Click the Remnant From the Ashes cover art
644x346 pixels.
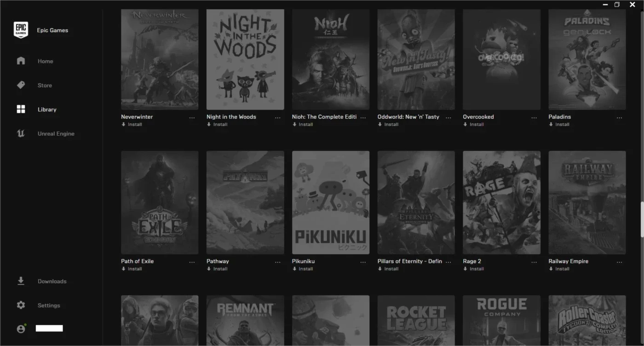click(x=245, y=321)
